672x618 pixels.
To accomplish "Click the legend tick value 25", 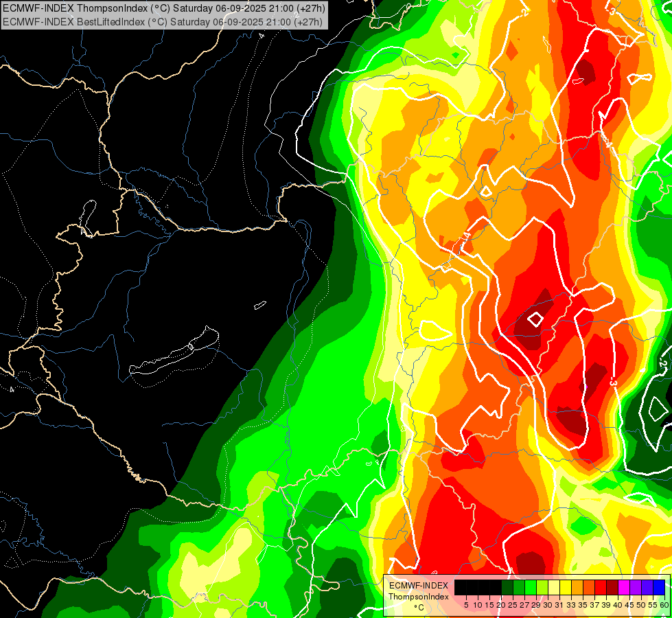I will (513, 605).
